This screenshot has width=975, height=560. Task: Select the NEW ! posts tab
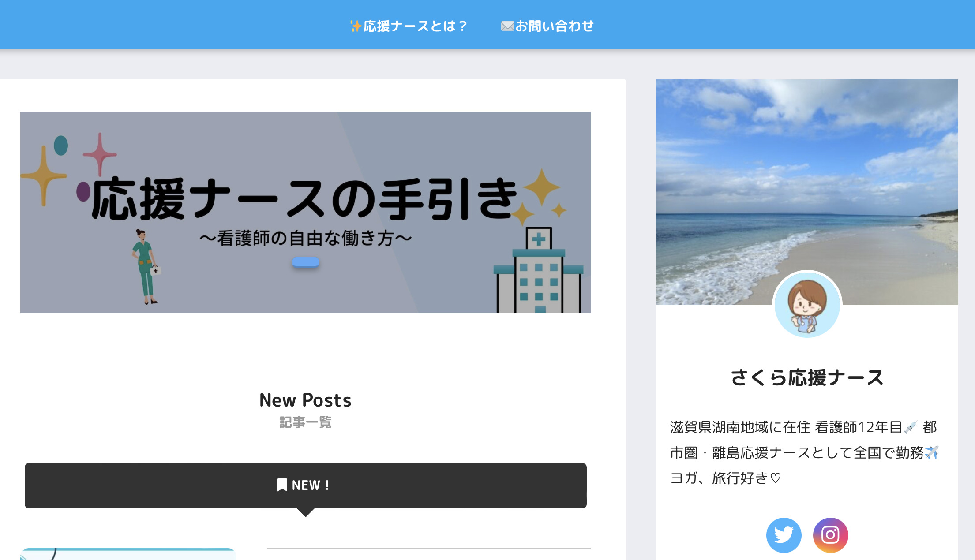306,485
